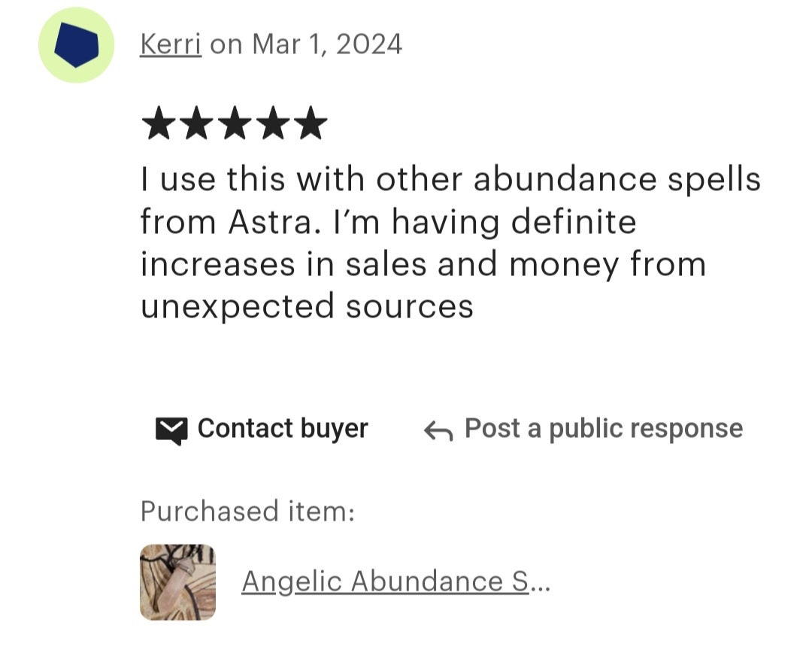Click the word increases in the review
812x665 pixels.
point(217,264)
